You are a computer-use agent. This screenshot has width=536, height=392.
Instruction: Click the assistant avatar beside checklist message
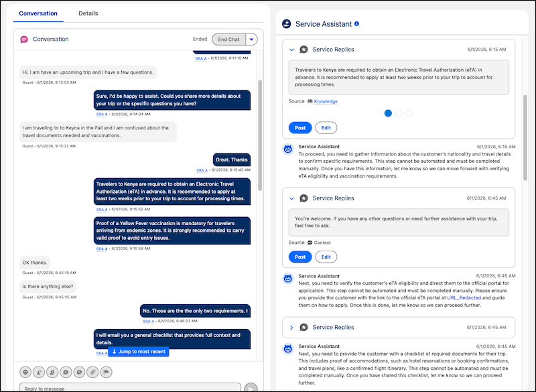(x=288, y=349)
